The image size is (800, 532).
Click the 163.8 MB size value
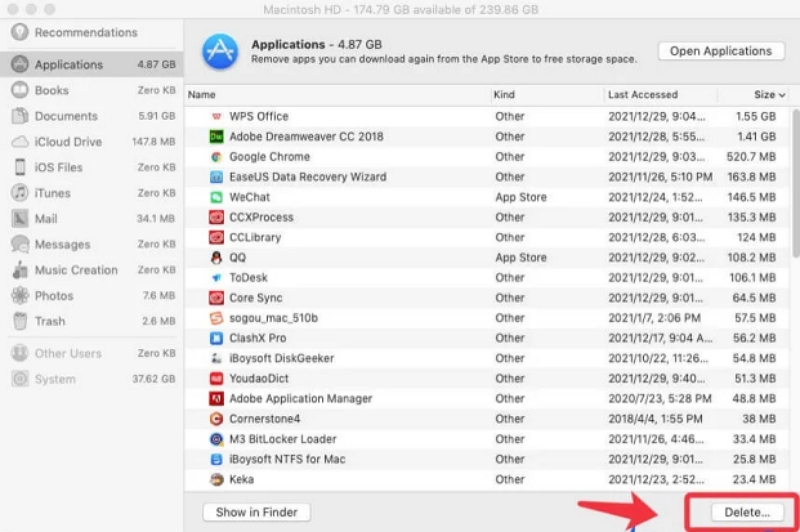point(751,177)
